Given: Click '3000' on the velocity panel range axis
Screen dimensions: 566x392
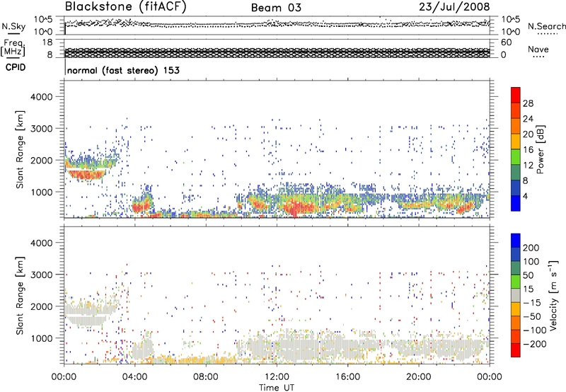Looking at the screenshot, I should point(42,275).
